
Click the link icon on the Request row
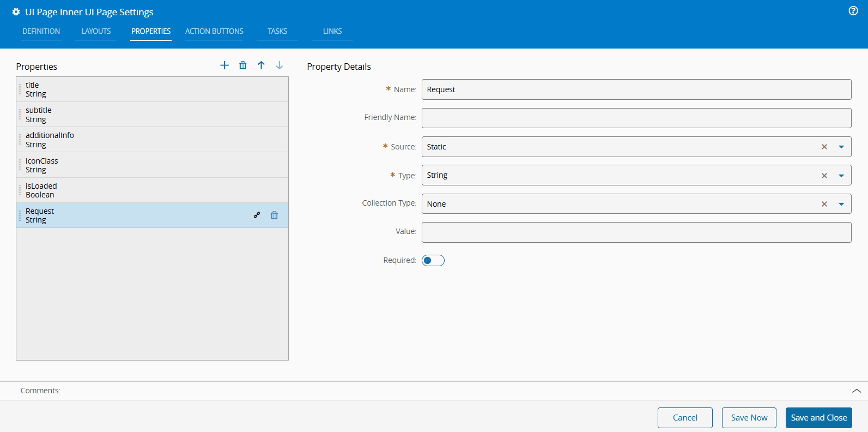pyautogui.click(x=257, y=215)
